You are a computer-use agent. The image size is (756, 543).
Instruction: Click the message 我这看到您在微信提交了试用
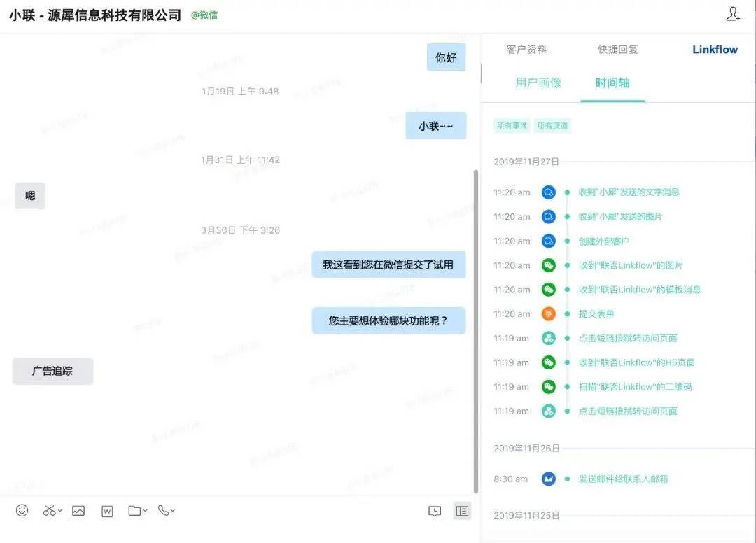(x=388, y=265)
